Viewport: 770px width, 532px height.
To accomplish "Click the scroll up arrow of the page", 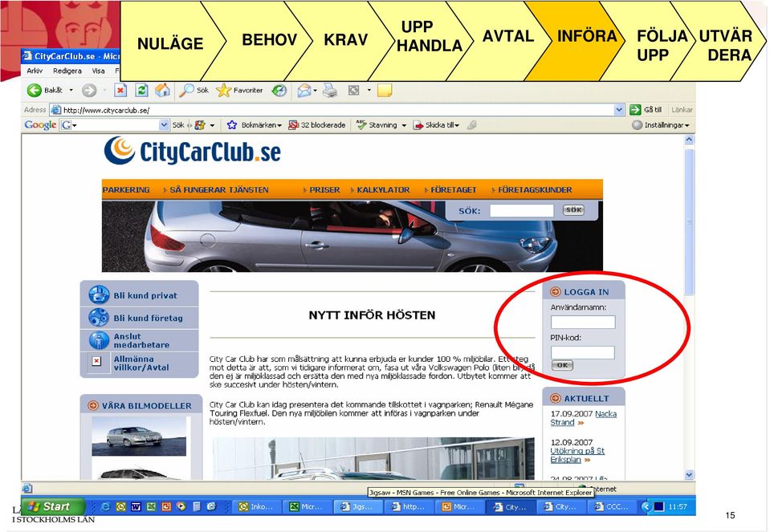I will (689, 140).
